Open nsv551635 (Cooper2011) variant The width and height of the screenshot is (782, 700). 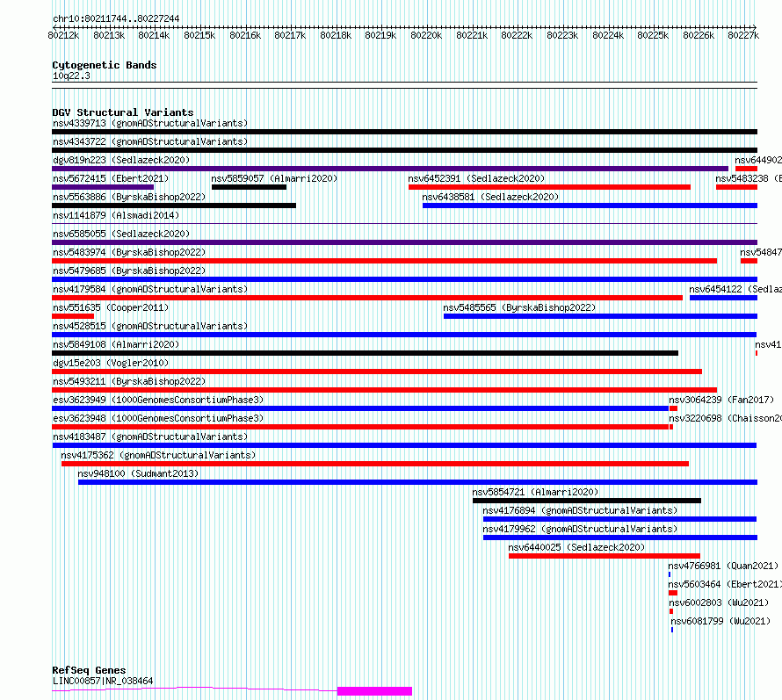[111, 307]
